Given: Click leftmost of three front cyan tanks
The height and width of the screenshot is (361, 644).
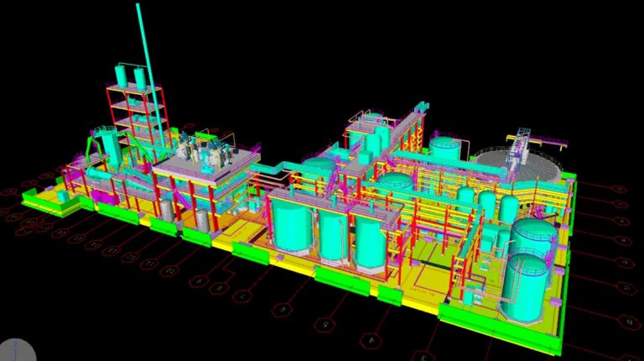Looking at the screenshot, I should click(x=289, y=222).
